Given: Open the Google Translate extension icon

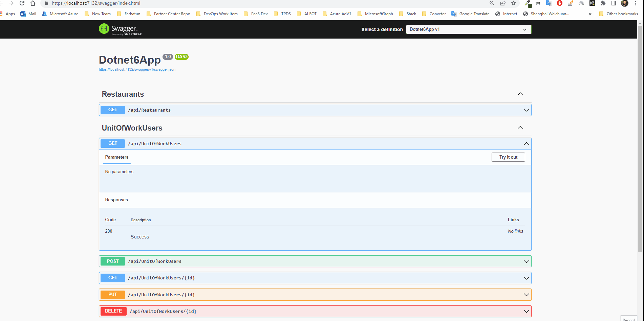Looking at the screenshot, I should [x=549, y=3].
